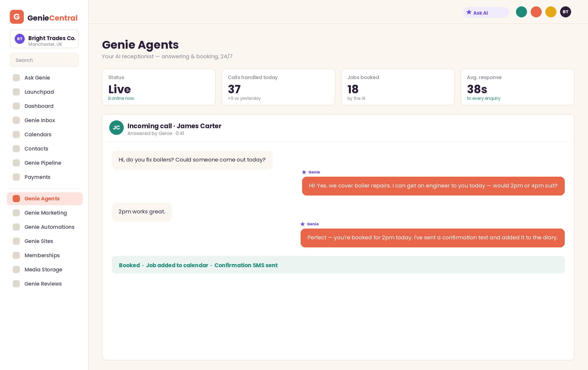The width and height of the screenshot is (588, 370).
Task: Click Genie's '2pm or 4pm suit?' reply
Action: point(433,186)
